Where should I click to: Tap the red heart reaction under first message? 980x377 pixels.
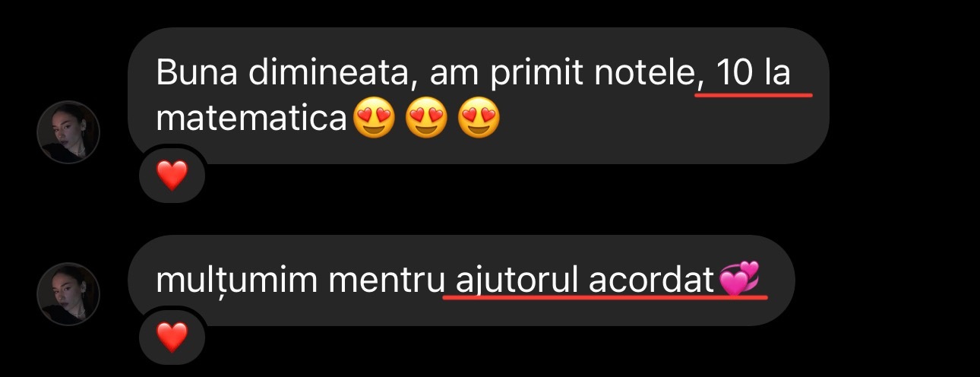pos(172,176)
